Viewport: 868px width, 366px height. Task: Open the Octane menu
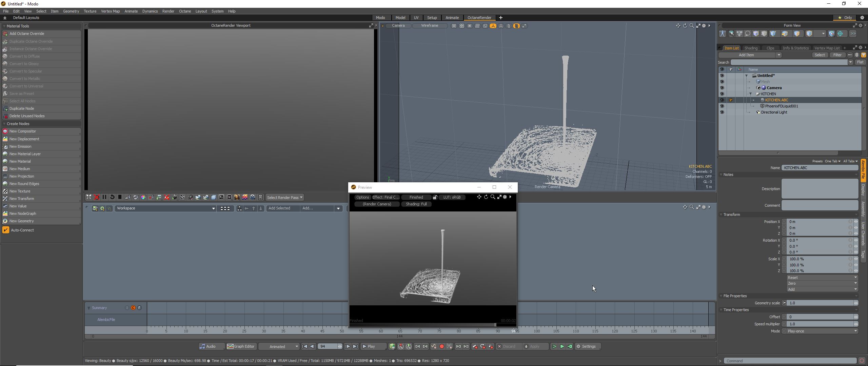pos(185,11)
